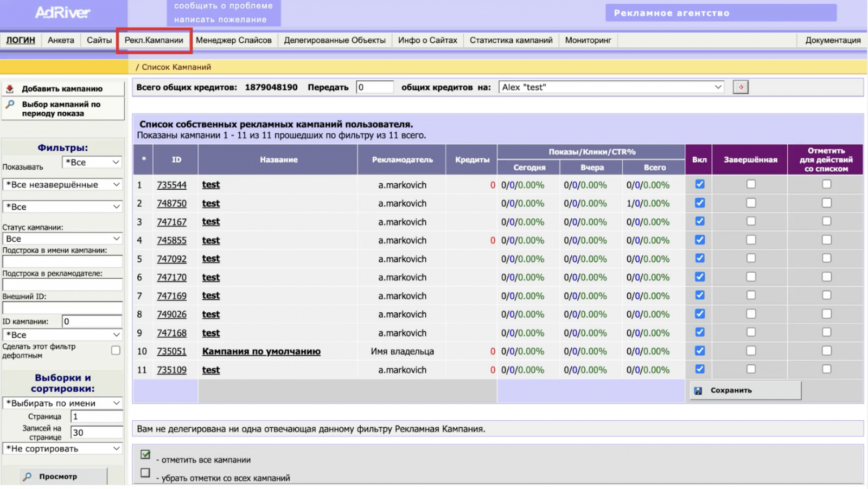Open the 'Кампания по умолчанию' campaign link
Screen dimensions: 868x489
(x=261, y=351)
